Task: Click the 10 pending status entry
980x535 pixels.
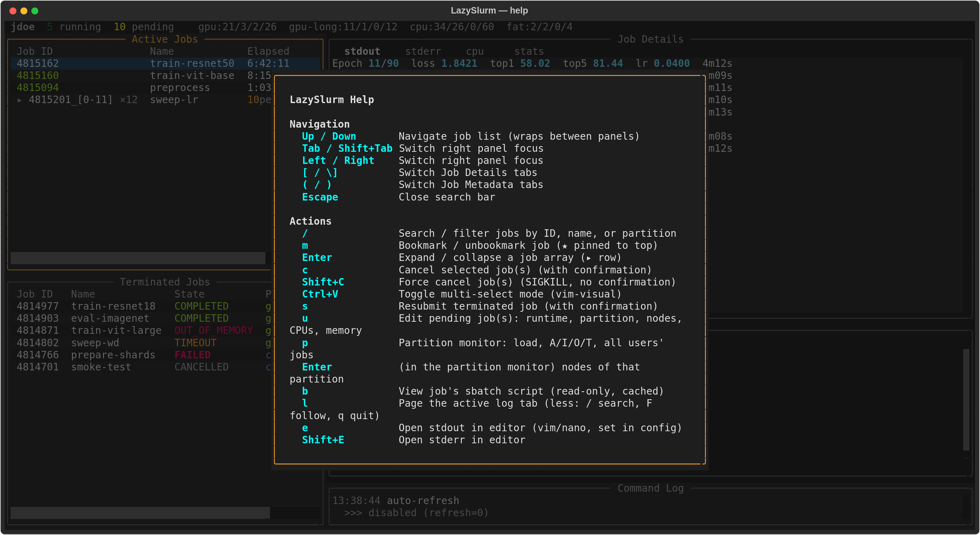Action: coord(144,27)
